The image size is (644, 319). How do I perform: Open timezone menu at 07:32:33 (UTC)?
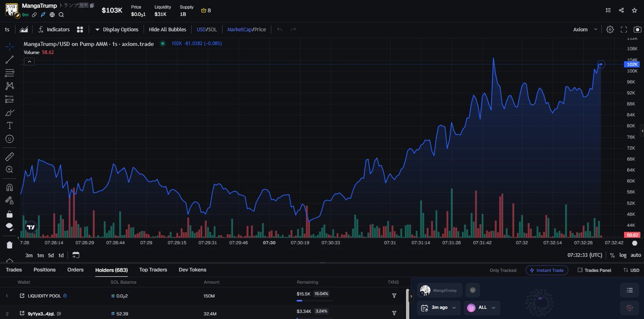[586, 255]
